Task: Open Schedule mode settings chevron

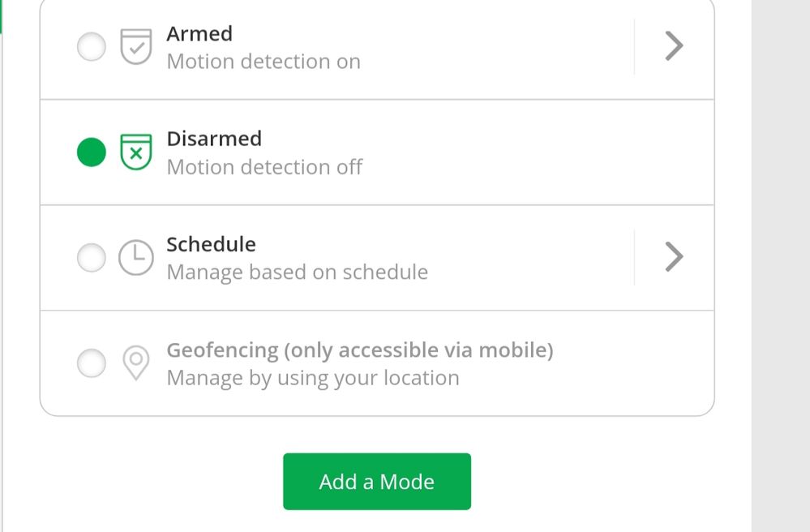Action: tap(674, 257)
